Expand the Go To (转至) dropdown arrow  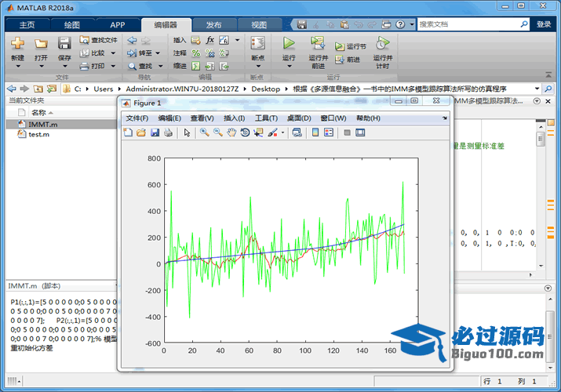[x=158, y=53]
